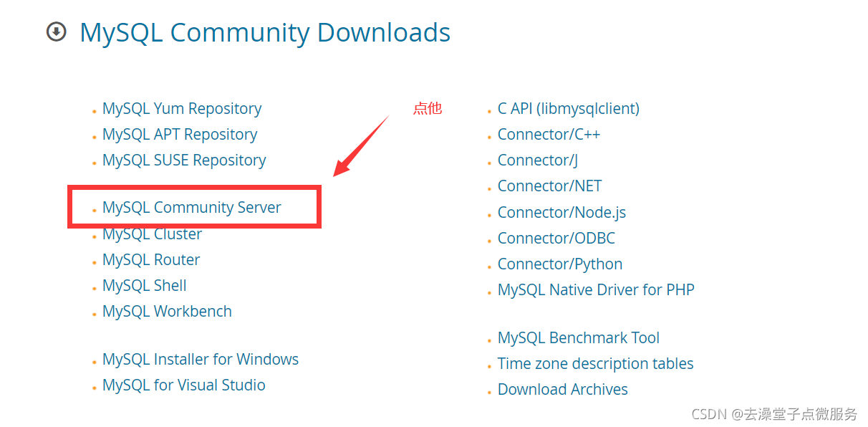Go to MySQL for Visual Studio

point(184,385)
